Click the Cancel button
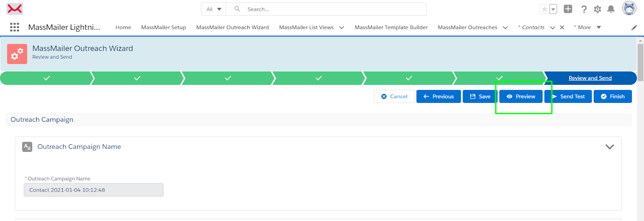644x221 pixels. click(x=394, y=96)
